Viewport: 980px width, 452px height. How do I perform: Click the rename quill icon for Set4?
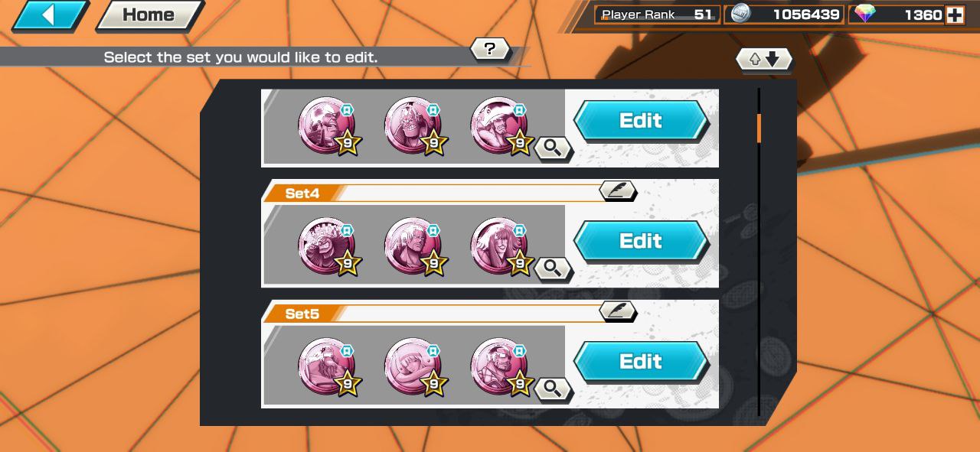pyautogui.click(x=618, y=190)
